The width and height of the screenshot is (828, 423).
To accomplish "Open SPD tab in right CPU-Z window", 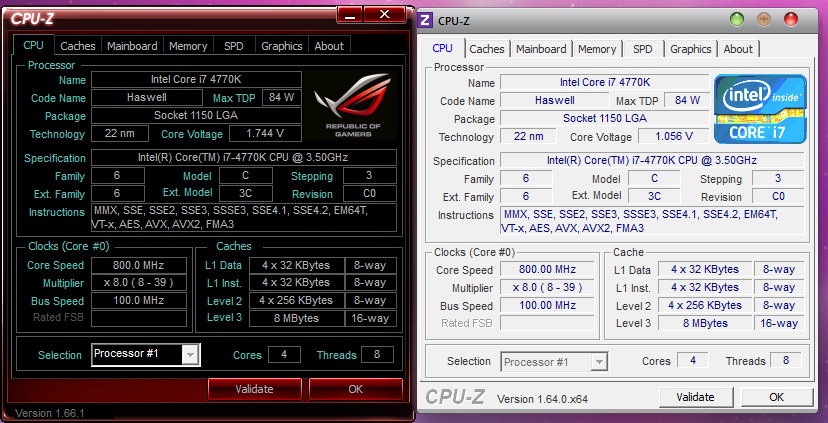I will tap(643, 49).
